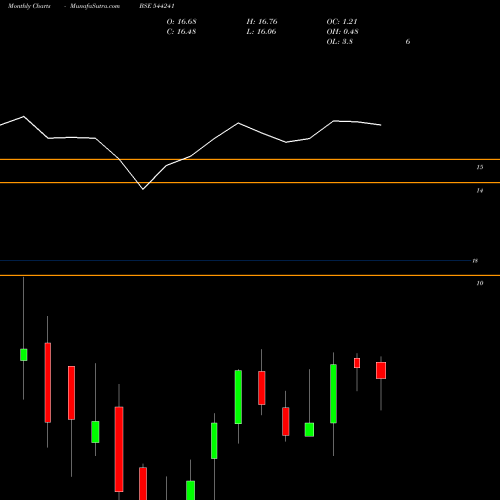Select the low value "L: 16.06"

(x=262, y=32)
